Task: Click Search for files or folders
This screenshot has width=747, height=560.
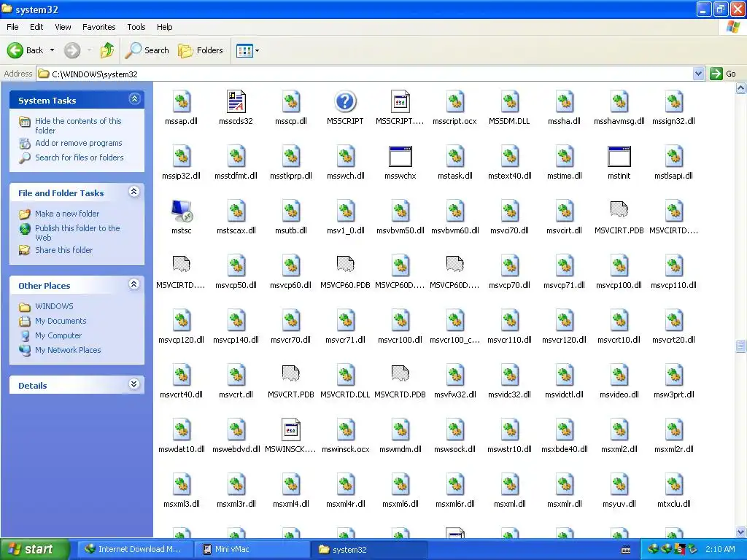Action: (x=79, y=157)
